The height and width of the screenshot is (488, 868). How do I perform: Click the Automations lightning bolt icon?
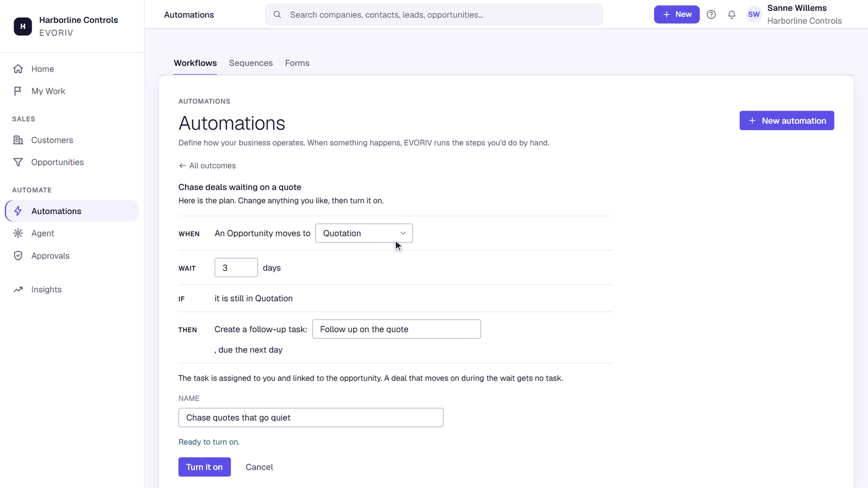point(18,211)
